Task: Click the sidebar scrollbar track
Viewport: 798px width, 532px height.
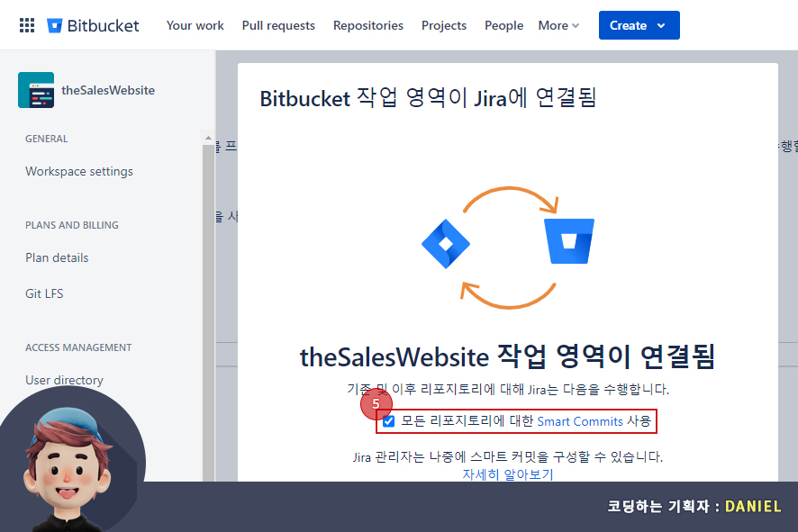Action: point(208,312)
